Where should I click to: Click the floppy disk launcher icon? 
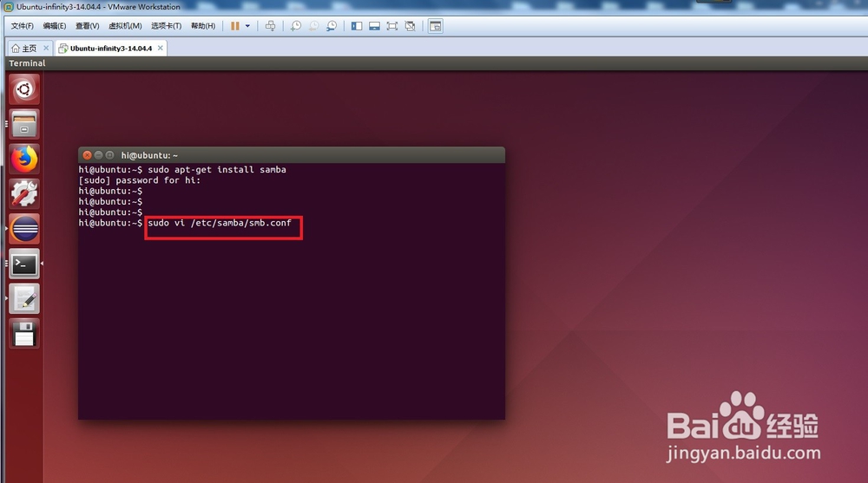[x=24, y=334]
